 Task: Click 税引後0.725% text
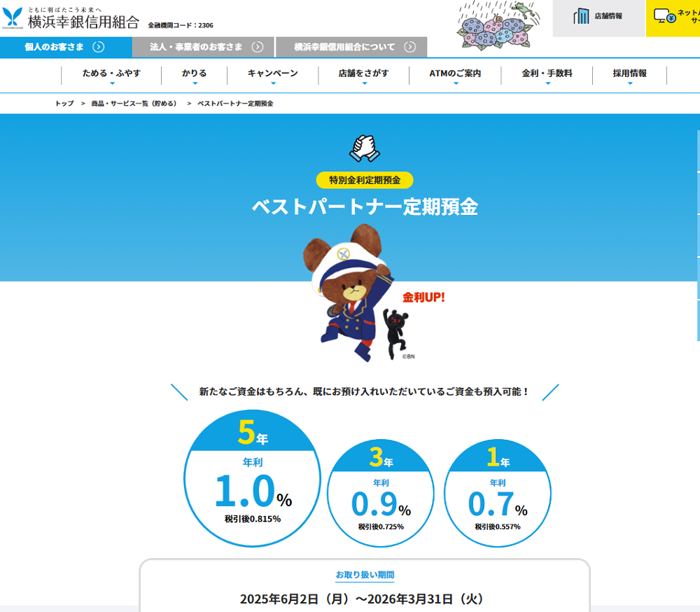click(x=381, y=527)
